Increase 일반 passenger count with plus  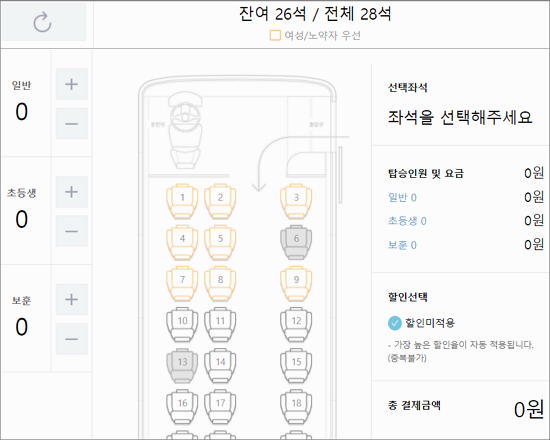pyautogui.click(x=72, y=84)
